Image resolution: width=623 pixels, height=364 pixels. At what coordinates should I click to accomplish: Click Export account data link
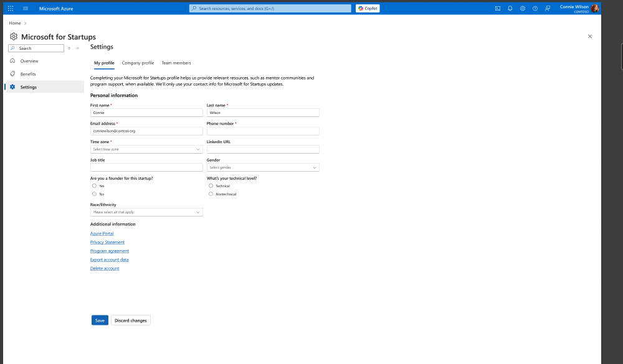tap(109, 259)
